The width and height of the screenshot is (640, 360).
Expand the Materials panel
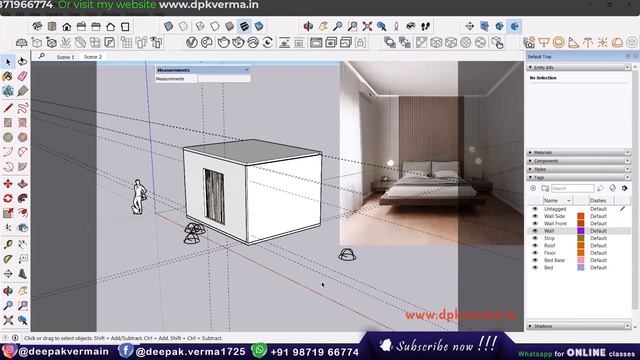tap(530, 152)
